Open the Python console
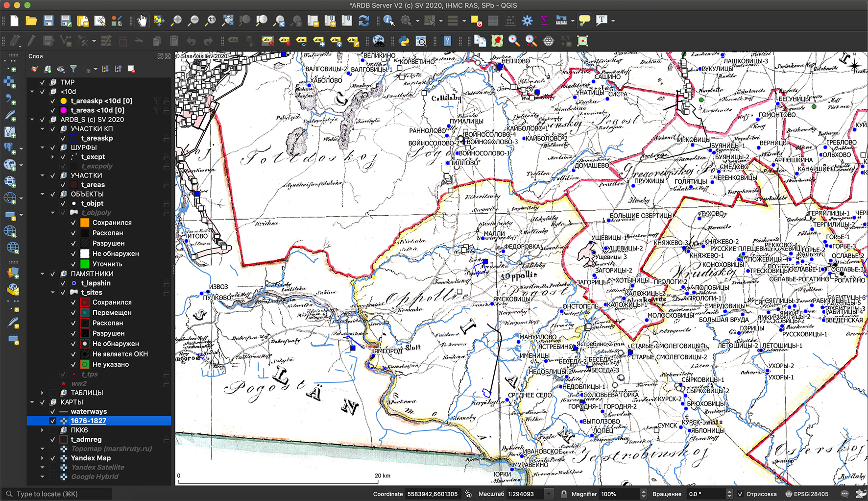The image size is (868, 501). (404, 41)
